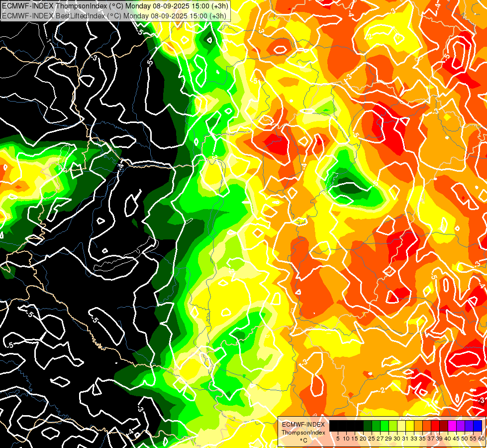This screenshot has height=448, width=487.
Task: Click the legend scale value 15
Action: coord(355,439)
